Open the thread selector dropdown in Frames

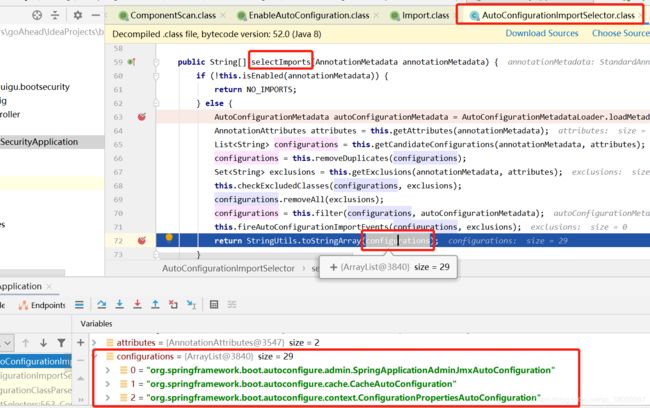click(7, 343)
